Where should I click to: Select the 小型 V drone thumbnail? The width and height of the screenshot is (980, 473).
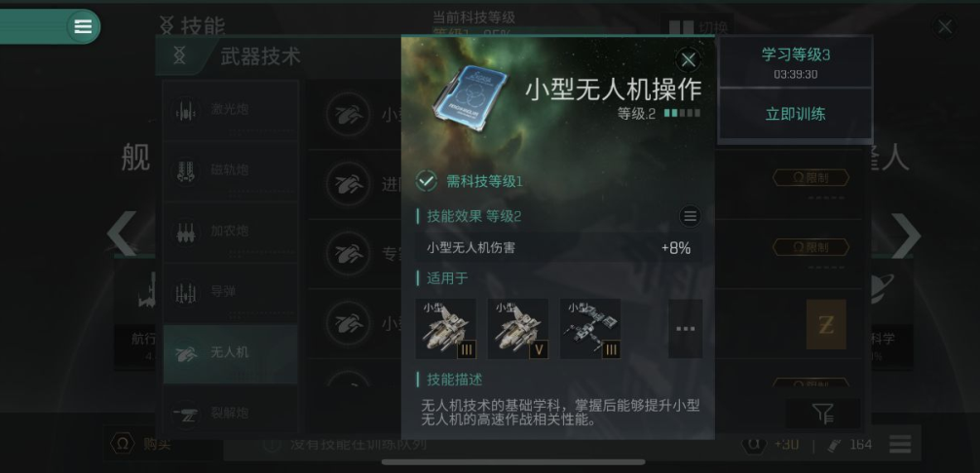point(518,329)
